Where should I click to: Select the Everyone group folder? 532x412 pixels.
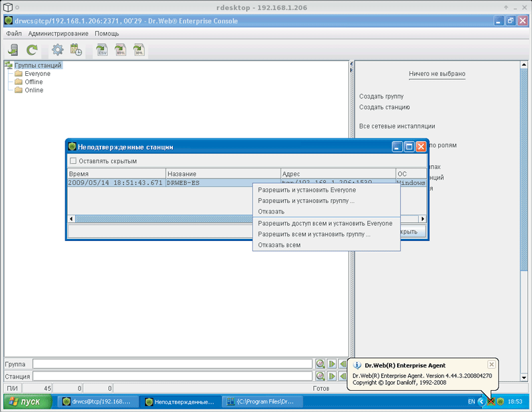point(37,74)
